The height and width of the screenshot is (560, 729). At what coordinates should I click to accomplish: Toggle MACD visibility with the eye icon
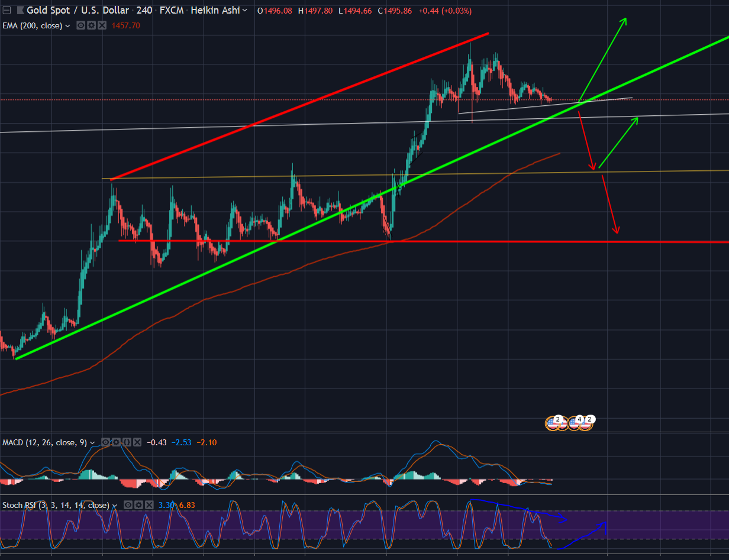point(106,442)
